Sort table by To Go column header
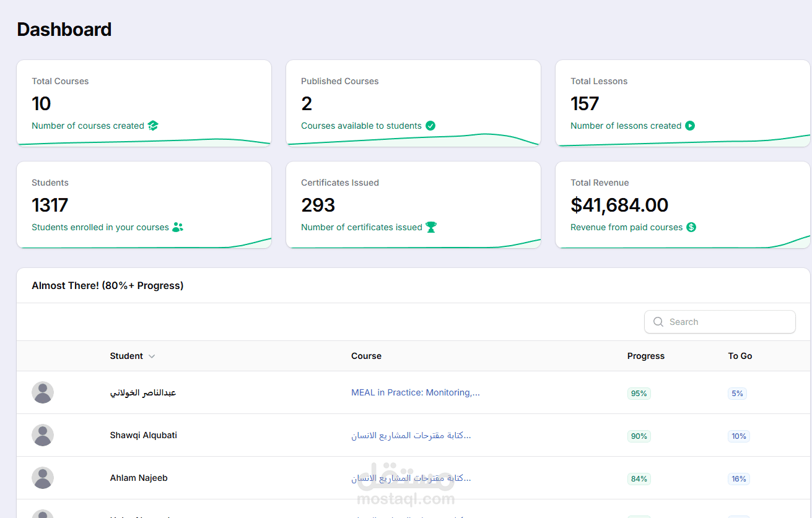This screenshot has width=812, height=518. [740, 356]
